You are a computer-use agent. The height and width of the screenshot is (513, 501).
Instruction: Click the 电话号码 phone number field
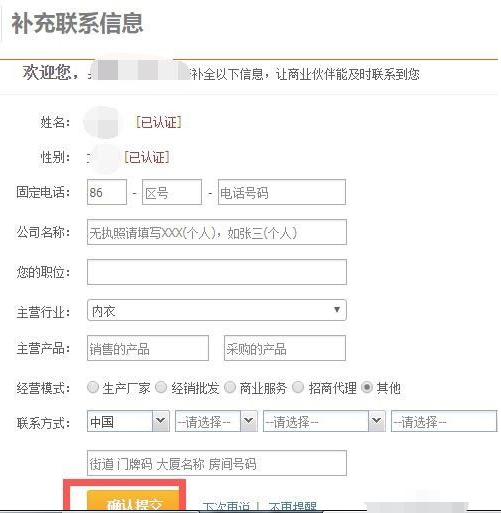[x=282, y=192]
